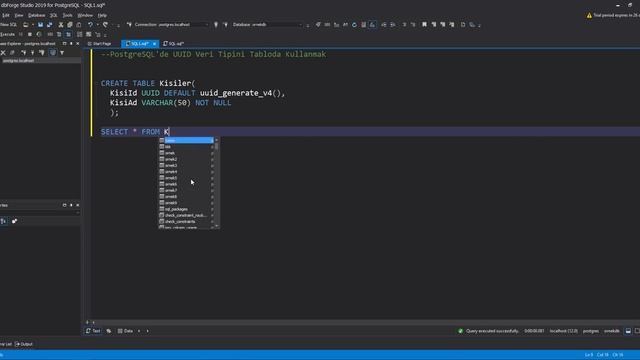Switch to the Start Page tab
This screenshot has width=640, height=360.
pos(100,43)
